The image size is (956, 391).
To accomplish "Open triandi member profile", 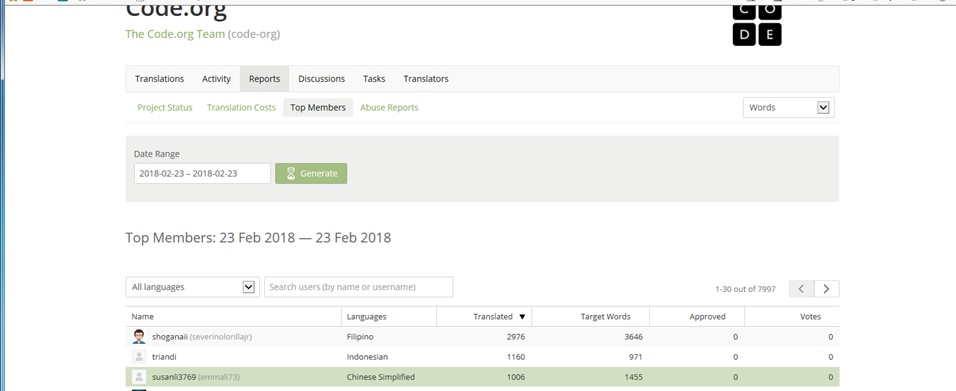I will [164, 357].
